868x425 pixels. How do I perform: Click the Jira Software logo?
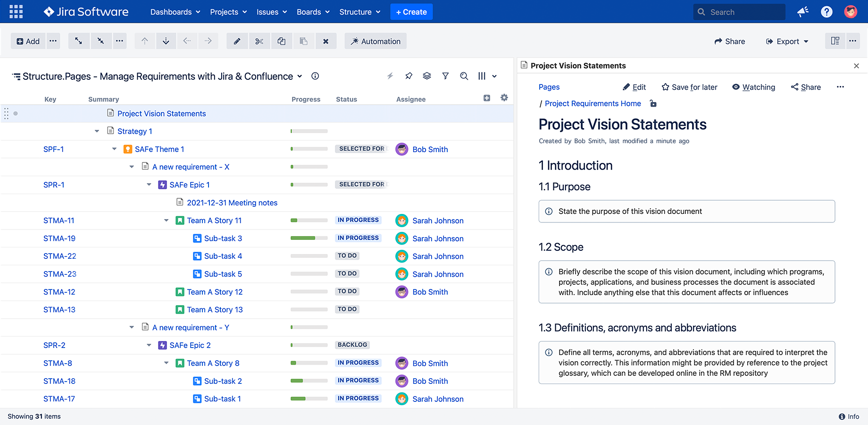(86, 12)
